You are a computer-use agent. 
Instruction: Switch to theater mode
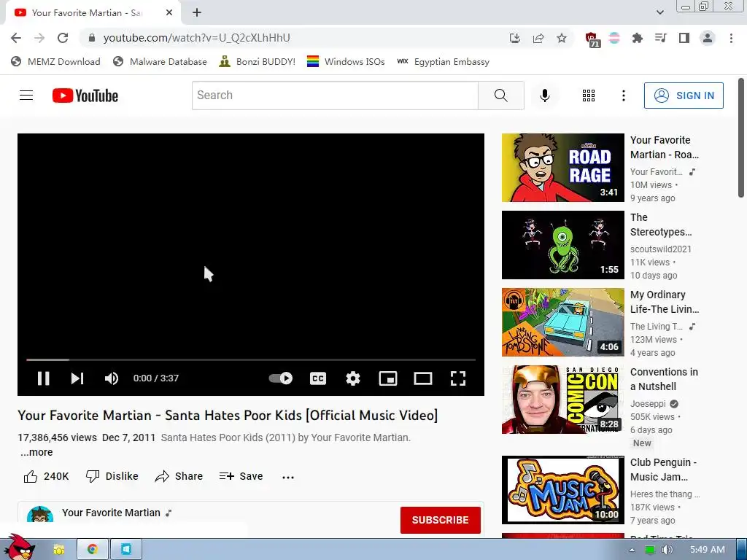click(x=423, y=378)
